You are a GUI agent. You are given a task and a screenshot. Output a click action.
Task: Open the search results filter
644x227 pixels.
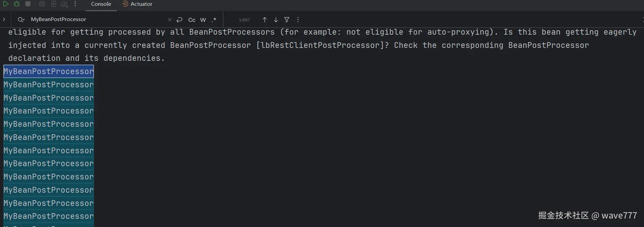click(x=287, y=20)
